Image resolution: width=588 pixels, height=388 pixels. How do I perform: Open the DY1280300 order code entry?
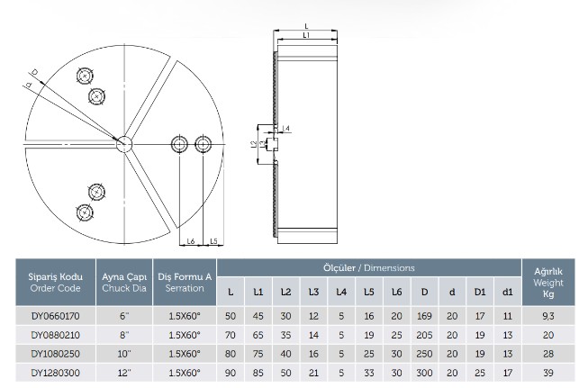point(56,370)
